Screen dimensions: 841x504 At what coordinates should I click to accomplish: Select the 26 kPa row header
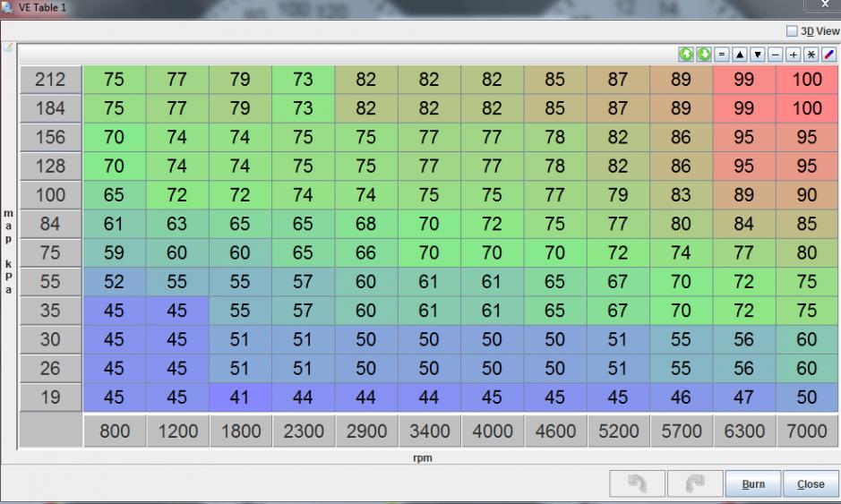pos(50,368)
